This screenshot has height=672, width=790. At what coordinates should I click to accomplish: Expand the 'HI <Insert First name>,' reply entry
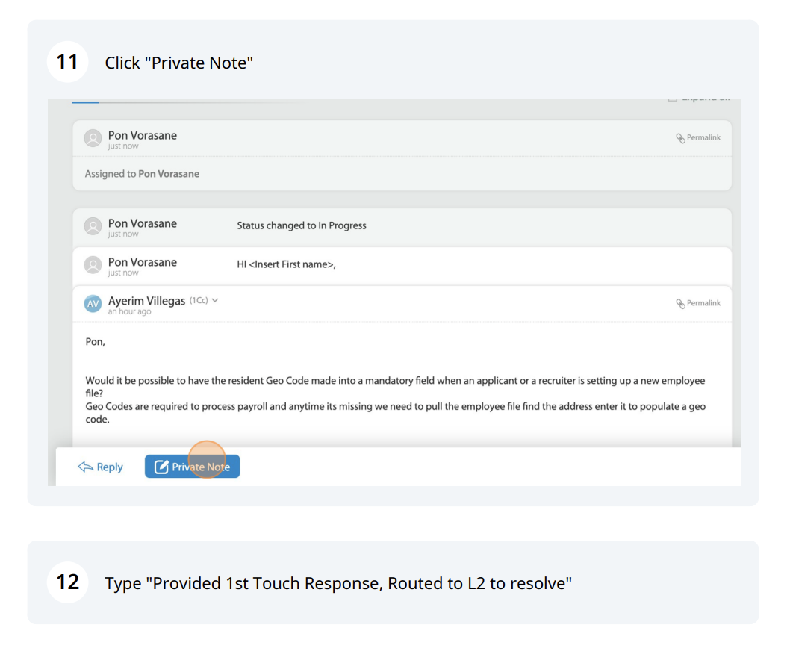tap(402, 266)
